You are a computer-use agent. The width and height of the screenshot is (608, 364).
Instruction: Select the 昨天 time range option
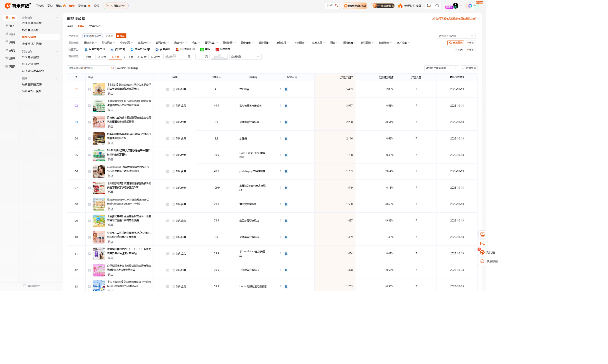89,57
